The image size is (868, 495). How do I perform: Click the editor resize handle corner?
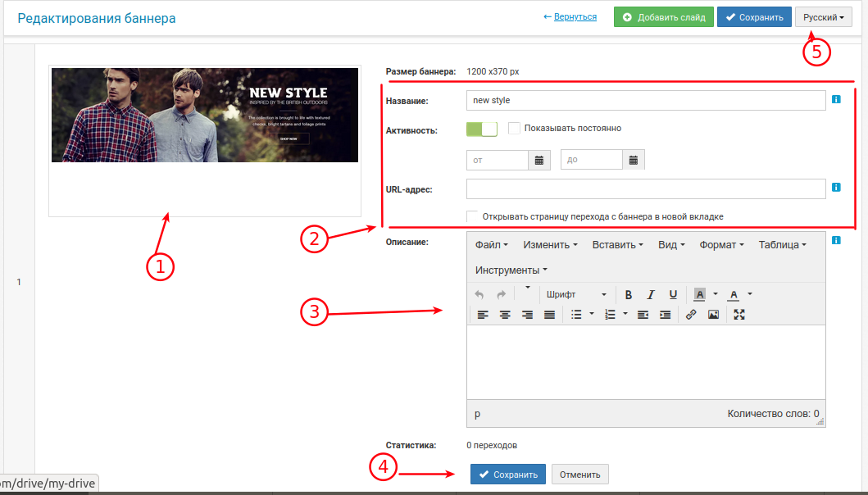click(x=820, y=421)
